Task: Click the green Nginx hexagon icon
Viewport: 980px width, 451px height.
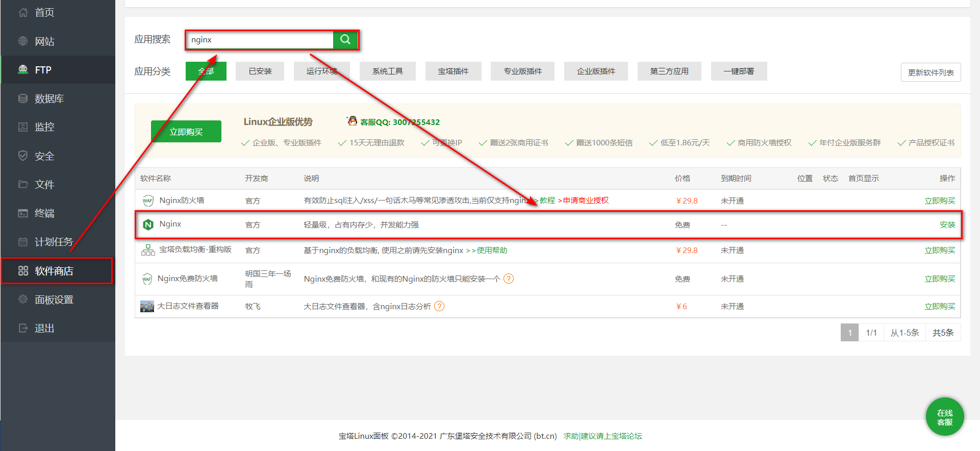Action: click(148, 224)
